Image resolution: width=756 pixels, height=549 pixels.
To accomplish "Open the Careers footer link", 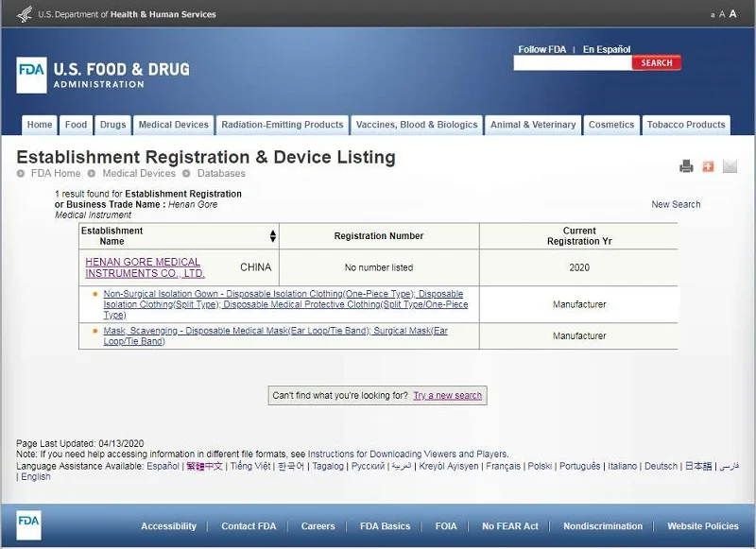I will tap(318, 526).
